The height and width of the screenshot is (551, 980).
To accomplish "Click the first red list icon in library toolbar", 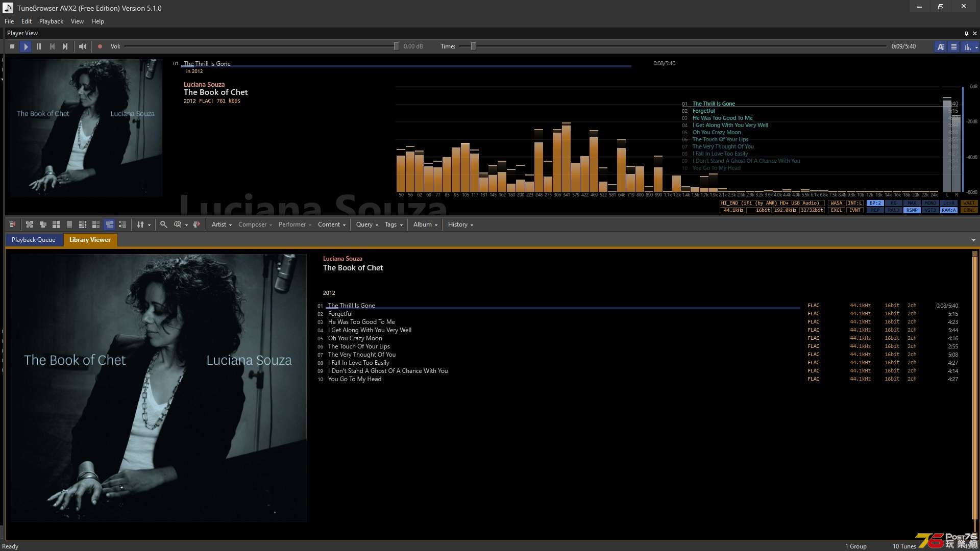I will coord(13,224).
